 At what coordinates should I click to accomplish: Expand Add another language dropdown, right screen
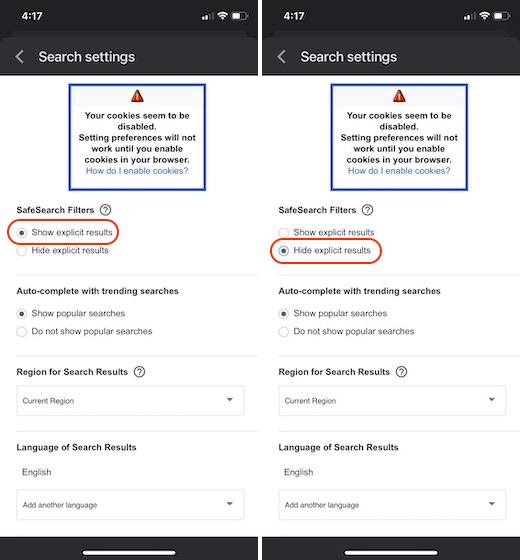[392, 505]
